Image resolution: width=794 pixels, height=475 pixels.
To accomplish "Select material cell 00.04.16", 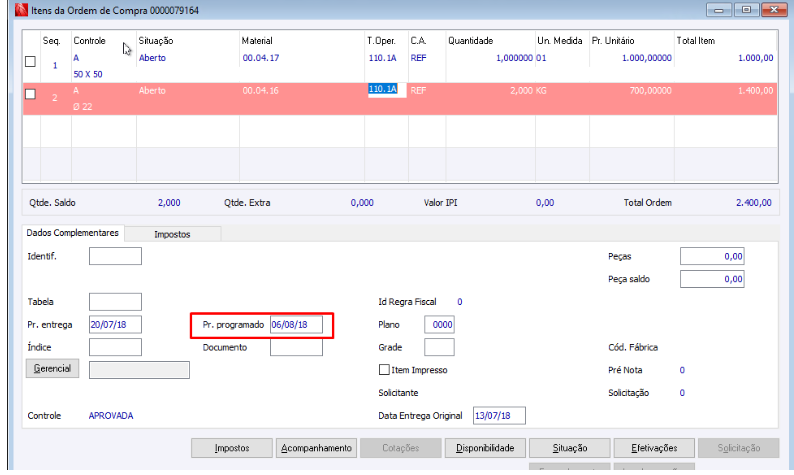I will coord(261,91).
